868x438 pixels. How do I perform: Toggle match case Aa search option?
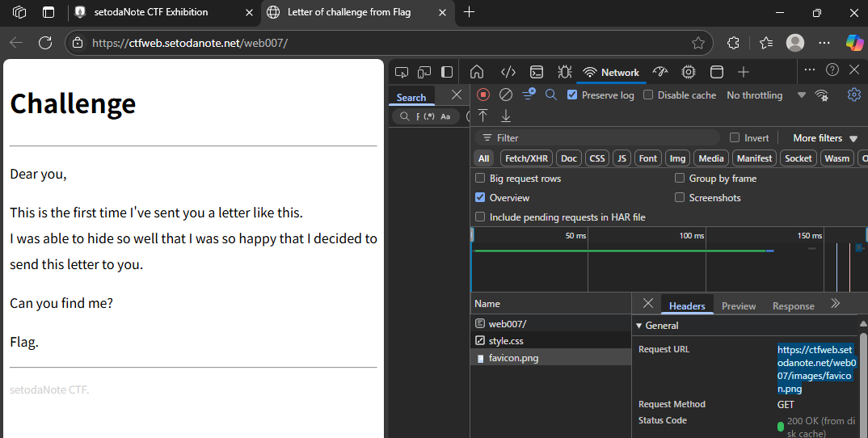[x=445, y=116]
